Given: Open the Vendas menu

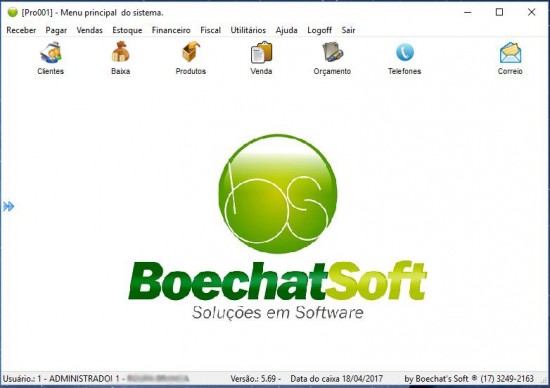Looking at the screenshot, I should pos(89,30).
